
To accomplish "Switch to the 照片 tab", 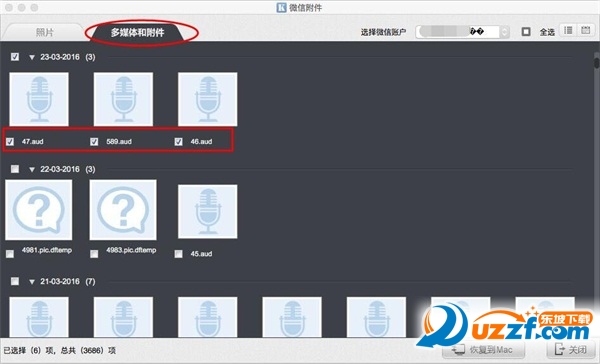I will click(44, 32).
